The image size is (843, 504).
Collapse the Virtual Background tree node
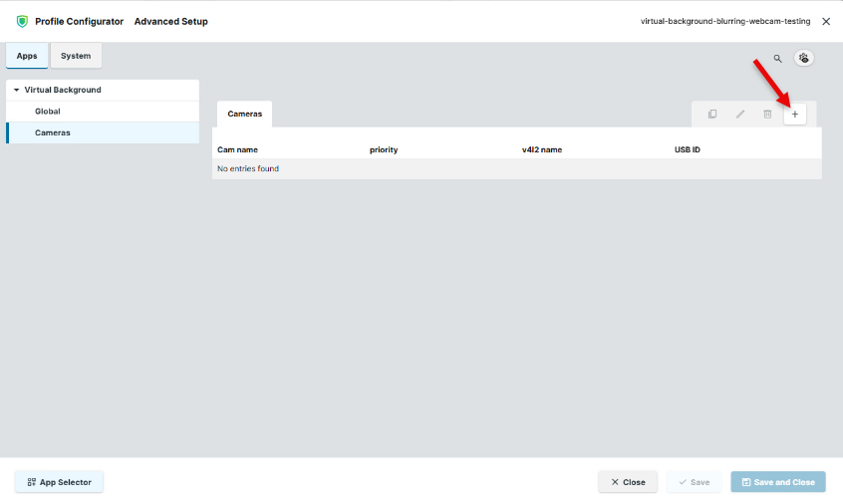[17, 90]
